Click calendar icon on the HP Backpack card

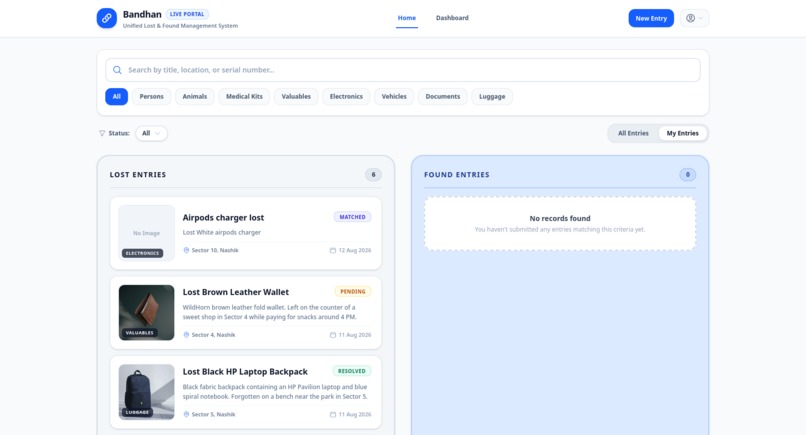(x=333, y=414)
